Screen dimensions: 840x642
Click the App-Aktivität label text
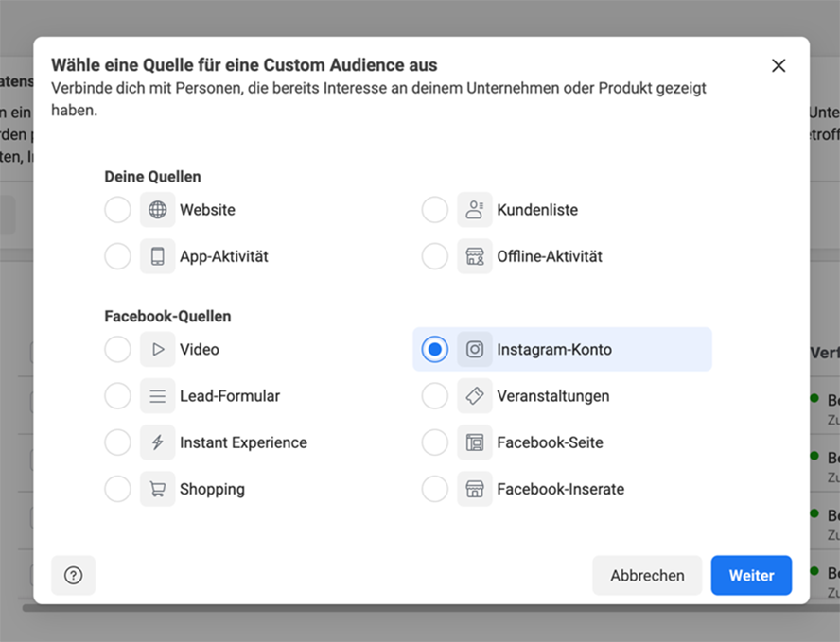coord(224,256)
